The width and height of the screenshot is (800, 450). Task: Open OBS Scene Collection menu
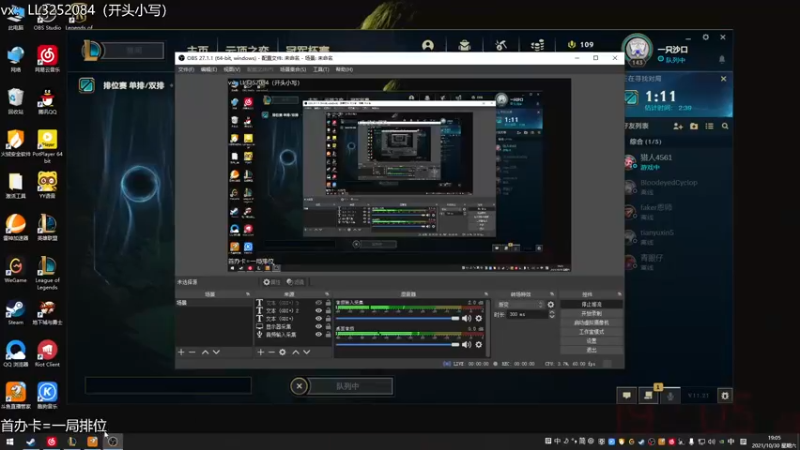click(x=293, y=69)
